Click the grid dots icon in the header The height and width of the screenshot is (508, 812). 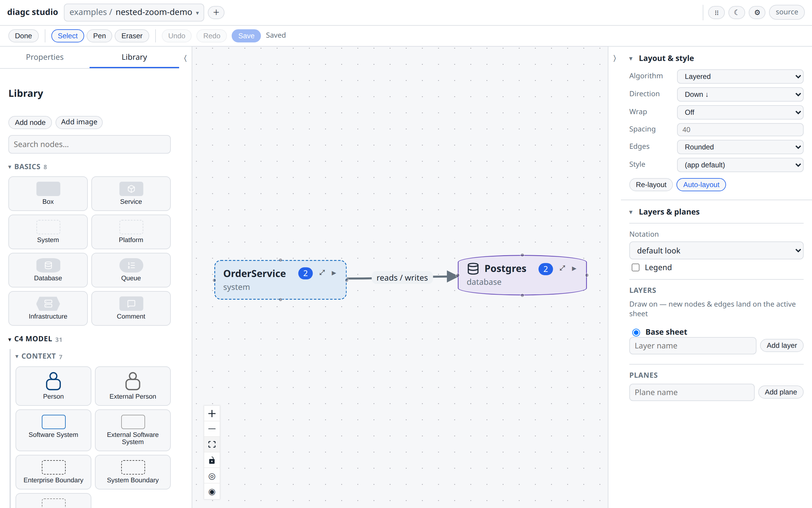click(716, 13)
